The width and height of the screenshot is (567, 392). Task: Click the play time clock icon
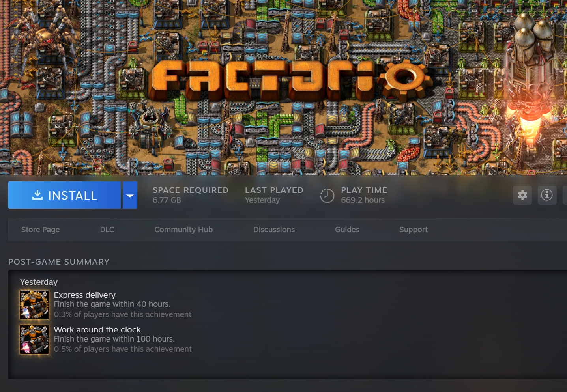(x=327, y=196)
